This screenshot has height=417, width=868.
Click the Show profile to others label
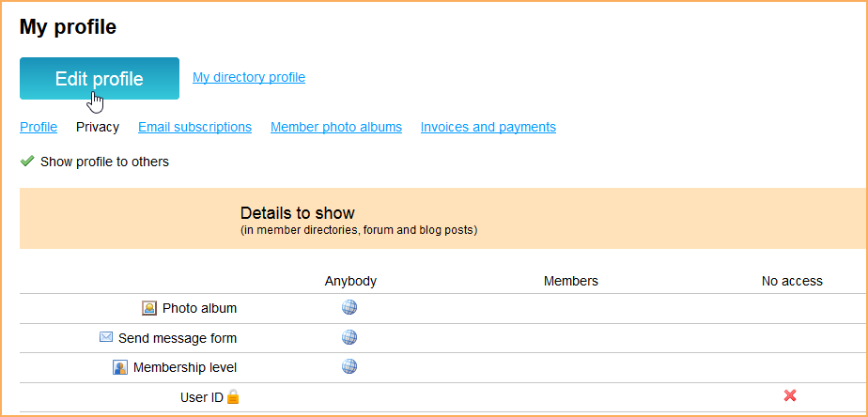(104, 162)
